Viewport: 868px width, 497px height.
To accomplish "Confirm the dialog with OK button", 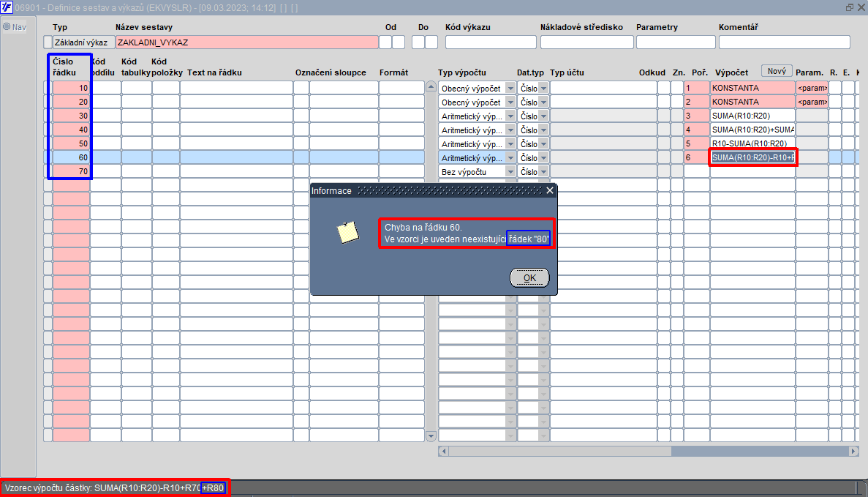I will (529, 278).
